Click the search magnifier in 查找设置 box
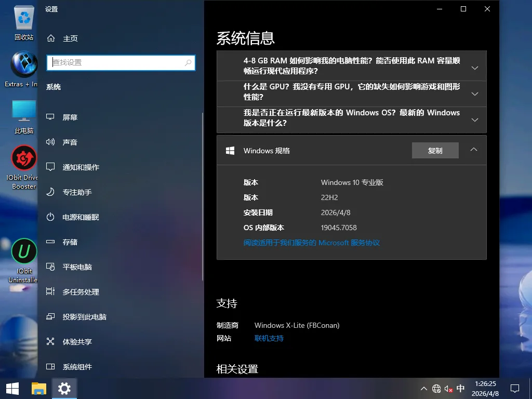The image size is (532, 399). (x=188, y=62)
